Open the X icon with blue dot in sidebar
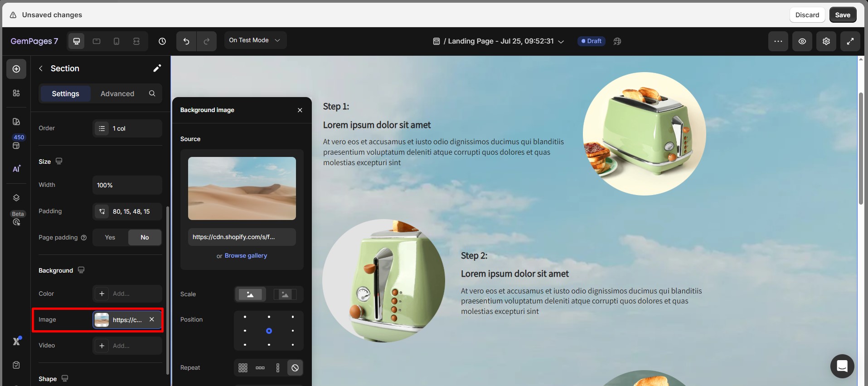The width and height of the screenshot is (868, 386). click(17, 341)
